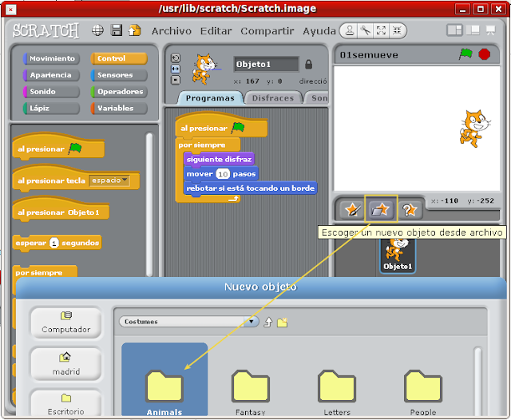Select the Letters folder
The height and width of the screenshot is (420, 511).
(x=337, y=393)
